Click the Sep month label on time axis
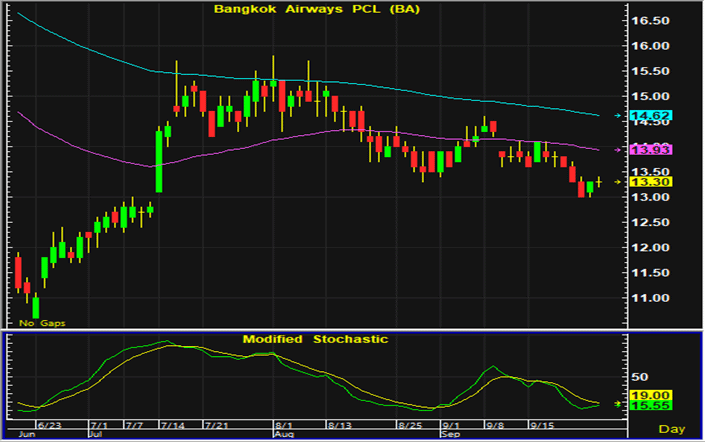This screenshot has width=705, height=442. point(451,435)
